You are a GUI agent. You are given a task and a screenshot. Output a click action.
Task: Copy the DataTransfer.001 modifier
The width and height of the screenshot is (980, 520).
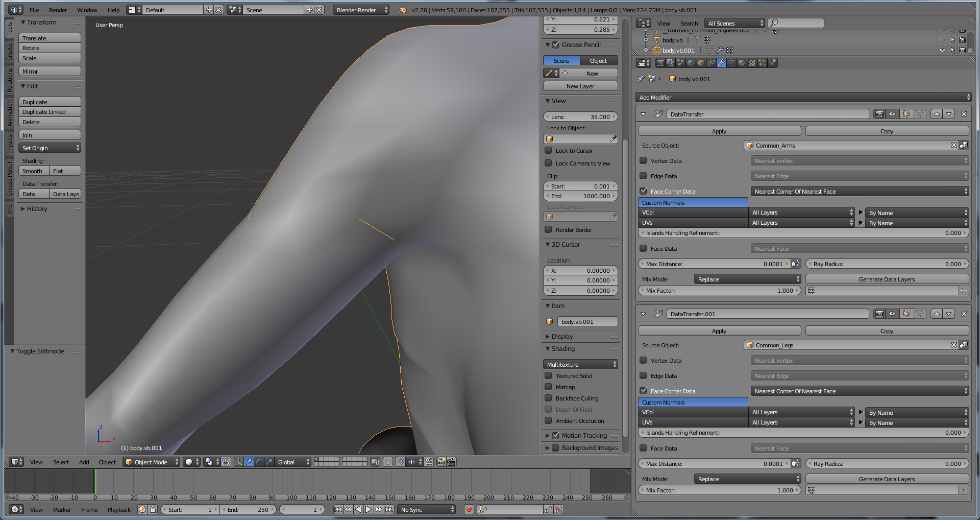point(887,330)
